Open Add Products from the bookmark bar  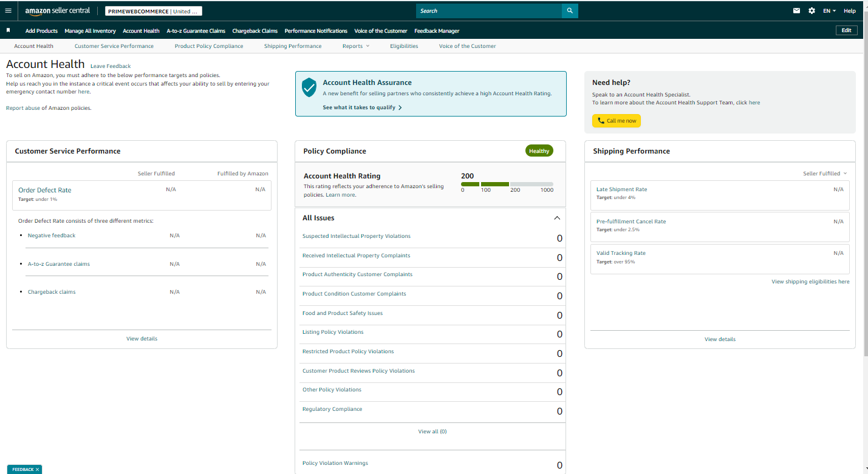coord(41,31)
